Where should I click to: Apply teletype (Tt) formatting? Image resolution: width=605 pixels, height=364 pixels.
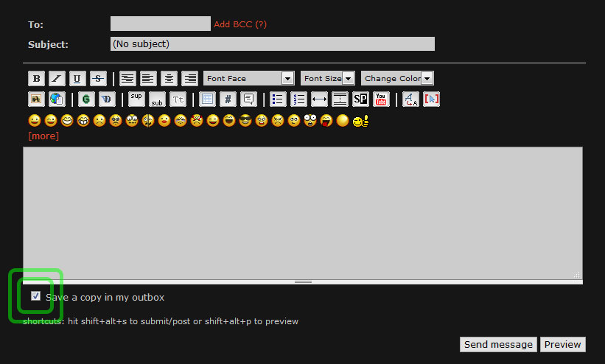[178, 99]
